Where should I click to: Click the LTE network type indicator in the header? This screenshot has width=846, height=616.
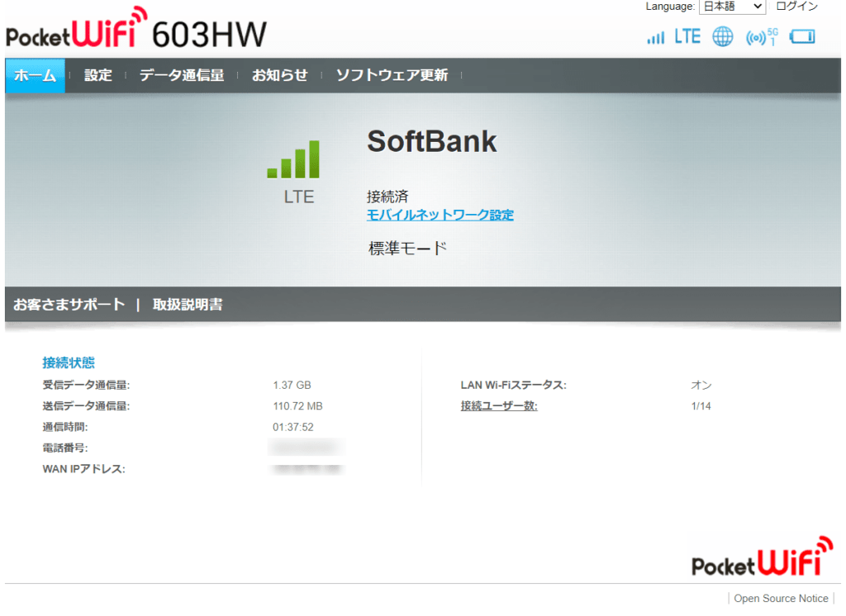[x=687, y=36]
